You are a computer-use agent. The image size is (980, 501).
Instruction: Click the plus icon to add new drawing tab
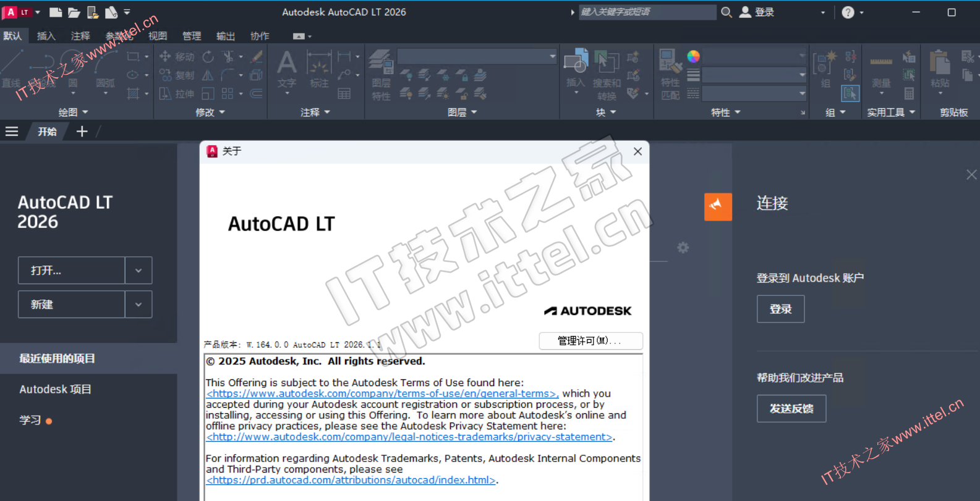pos(82,132)
